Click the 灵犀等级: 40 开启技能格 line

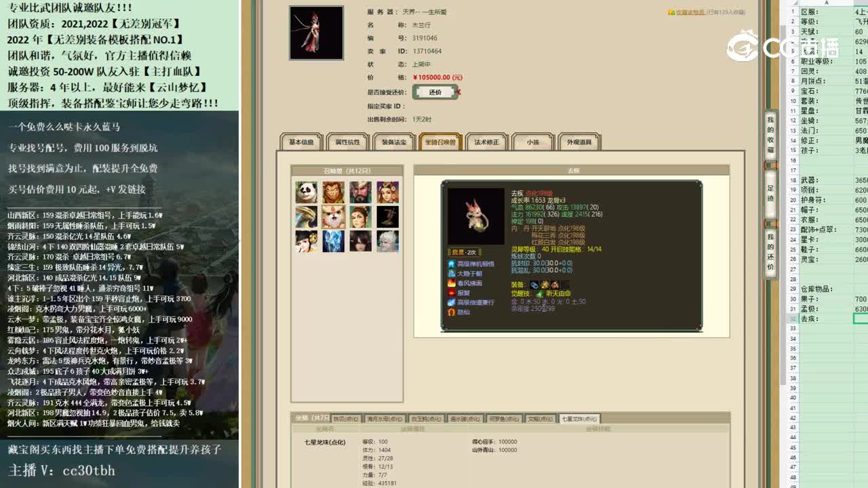point(556,249)
